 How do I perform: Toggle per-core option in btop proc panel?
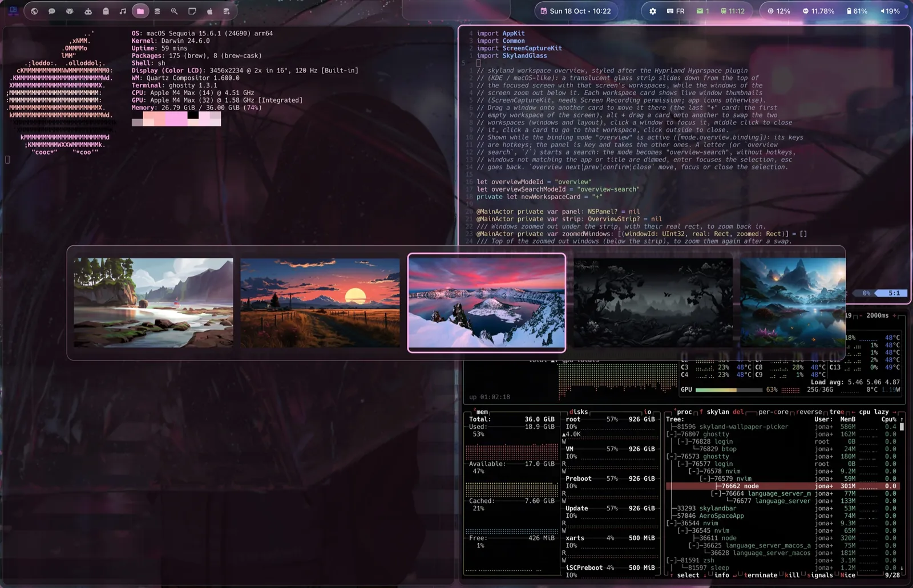pyautogui.click(x=774, y=412)
